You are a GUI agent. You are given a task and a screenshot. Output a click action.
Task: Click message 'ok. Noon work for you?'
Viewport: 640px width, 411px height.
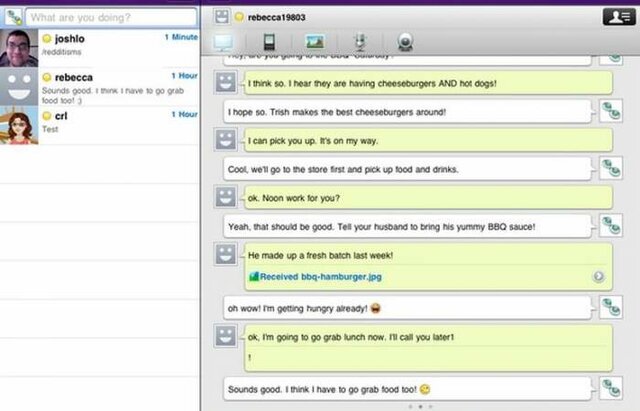428,198
